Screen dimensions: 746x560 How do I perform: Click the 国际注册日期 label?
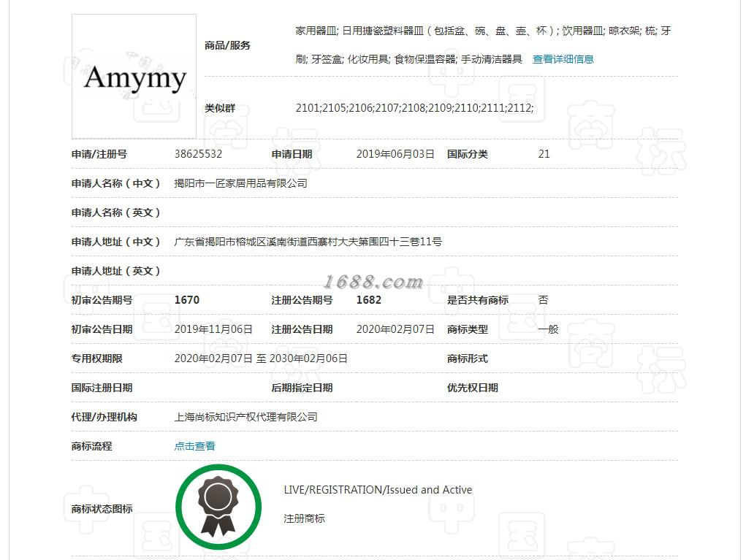(102, 388)
